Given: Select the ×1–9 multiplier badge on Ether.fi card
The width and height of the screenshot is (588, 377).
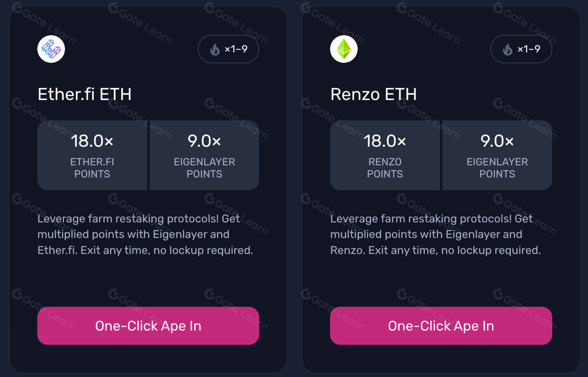Looking at the screenshot, I should pyautogui.click(x=228, y=49).
